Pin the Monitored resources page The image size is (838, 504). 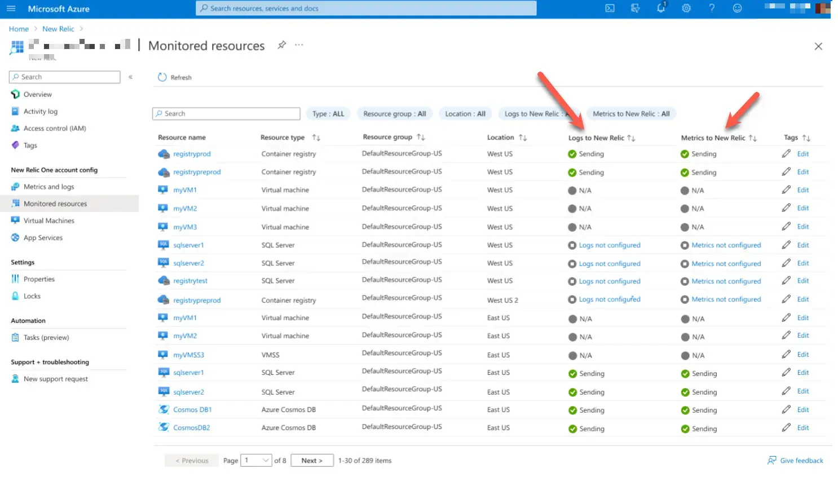click(x=281, y=45)
